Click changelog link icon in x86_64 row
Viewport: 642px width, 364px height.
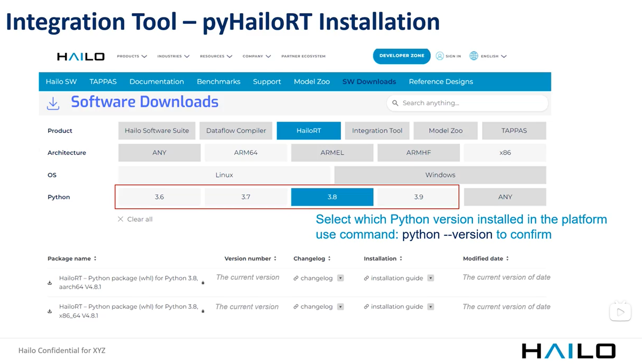[x=296, y=307]
